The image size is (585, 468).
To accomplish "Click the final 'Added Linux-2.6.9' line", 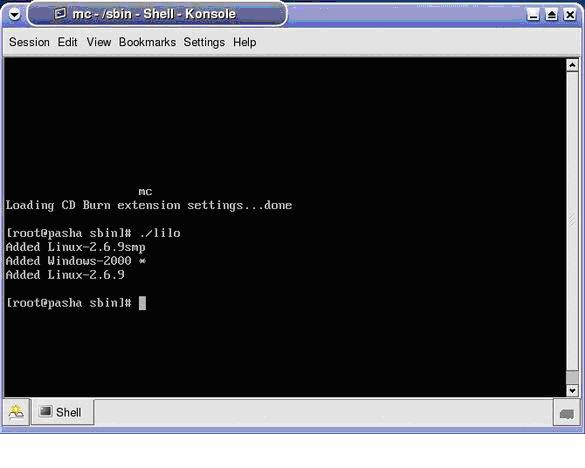I will [x=65, y=275].
